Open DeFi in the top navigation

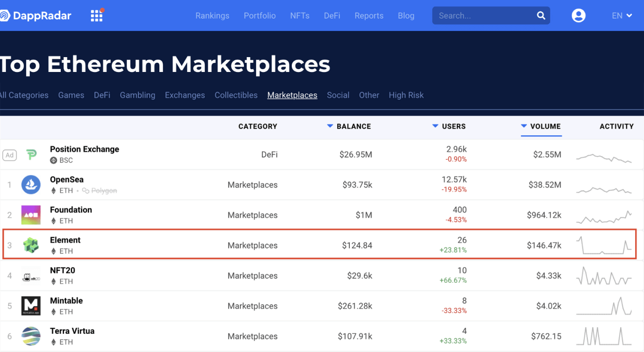click(x=332, y=15)
